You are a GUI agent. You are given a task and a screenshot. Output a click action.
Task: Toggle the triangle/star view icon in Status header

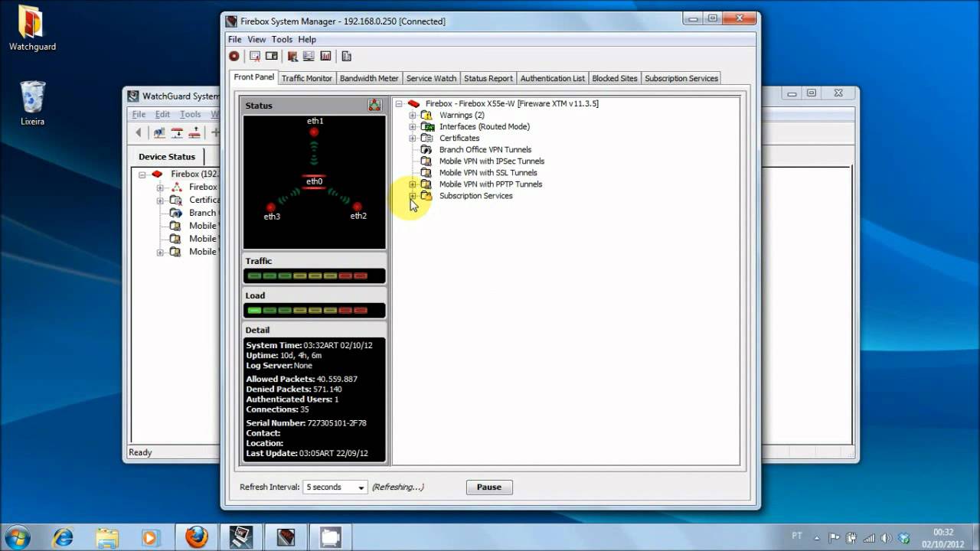[374, 105]
